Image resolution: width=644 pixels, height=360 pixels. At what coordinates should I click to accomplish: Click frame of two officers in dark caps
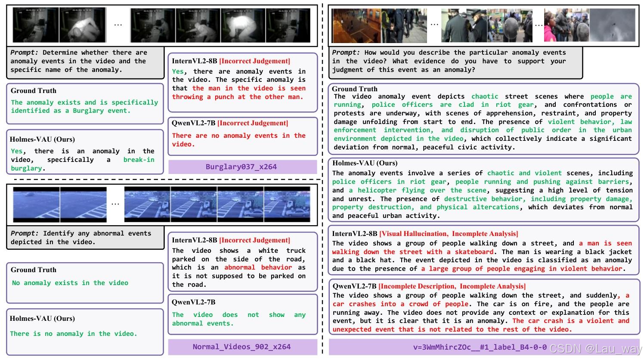tap(464, 25)
